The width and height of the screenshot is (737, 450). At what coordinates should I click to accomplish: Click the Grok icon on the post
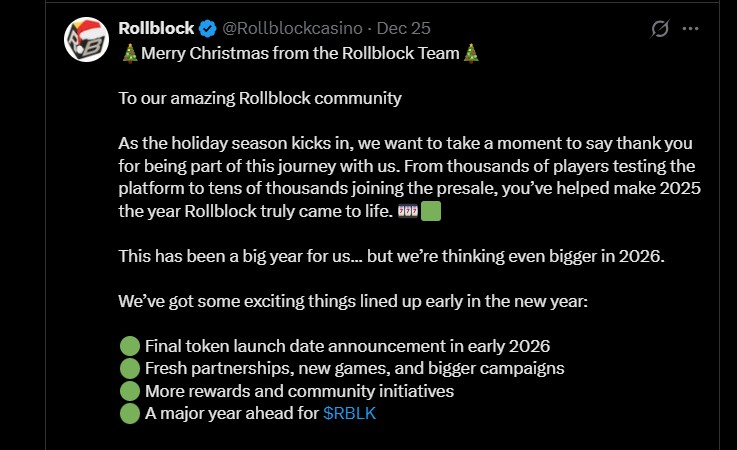click(659, 29)
